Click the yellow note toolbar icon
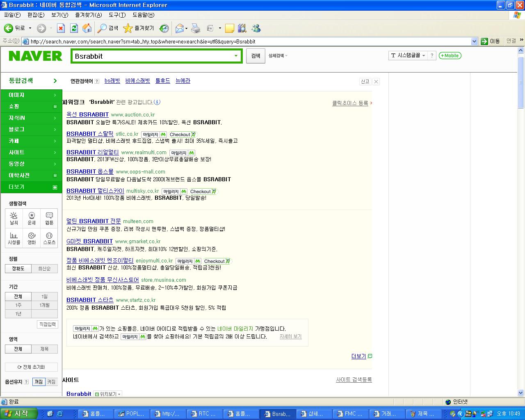 click(230, 28)
